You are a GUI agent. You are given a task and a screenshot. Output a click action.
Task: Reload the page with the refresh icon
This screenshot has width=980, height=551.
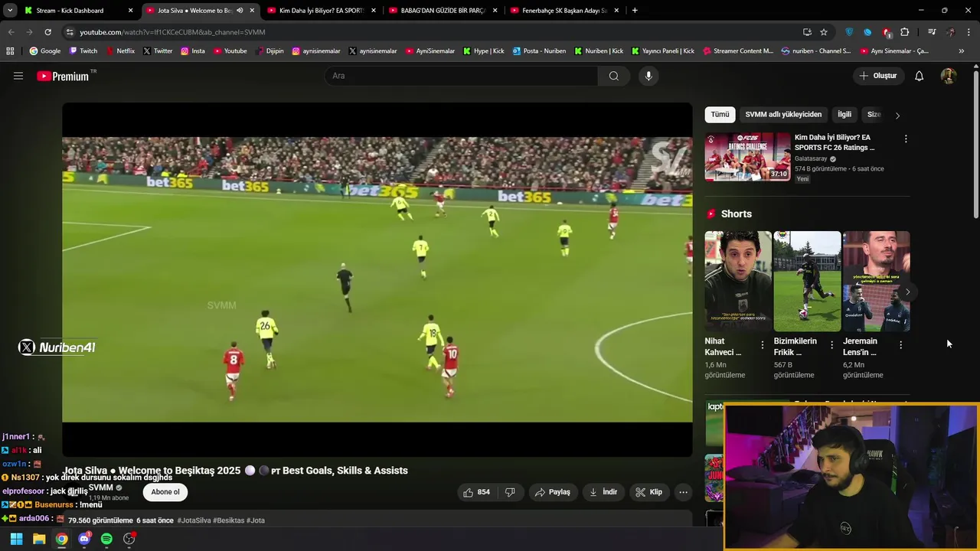pyautogui.click(x=47, y=32)
